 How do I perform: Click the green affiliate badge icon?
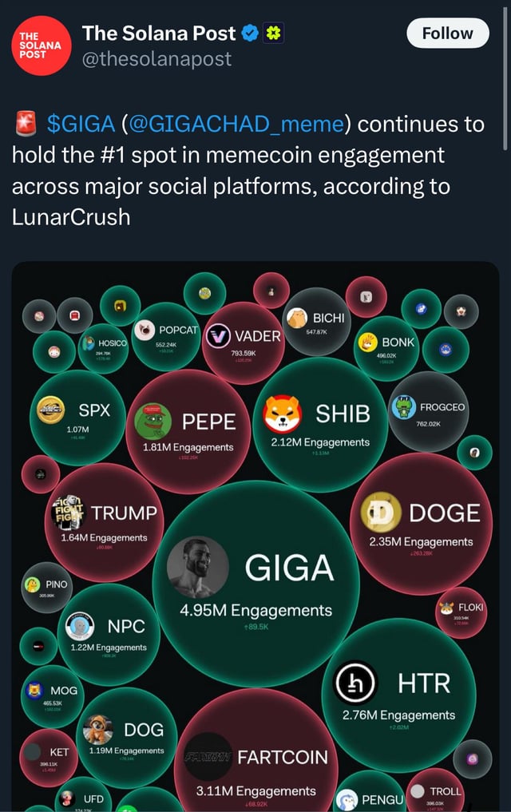click(x=270, y=34)
